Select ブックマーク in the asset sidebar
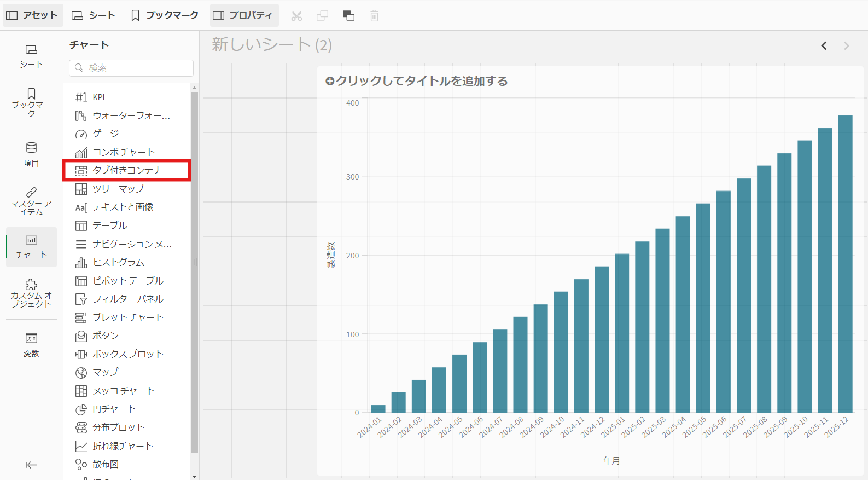Image resolution: width=868 pixels, height=480 pixels. (31, 101)
